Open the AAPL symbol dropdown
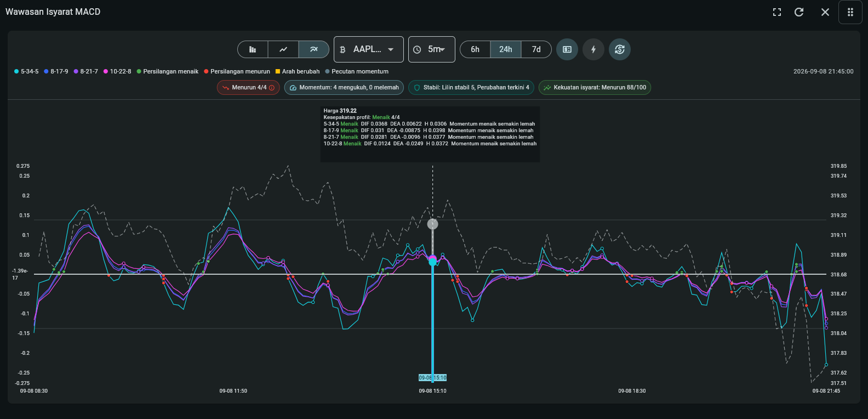868x419 pixels. coord(369,49)
